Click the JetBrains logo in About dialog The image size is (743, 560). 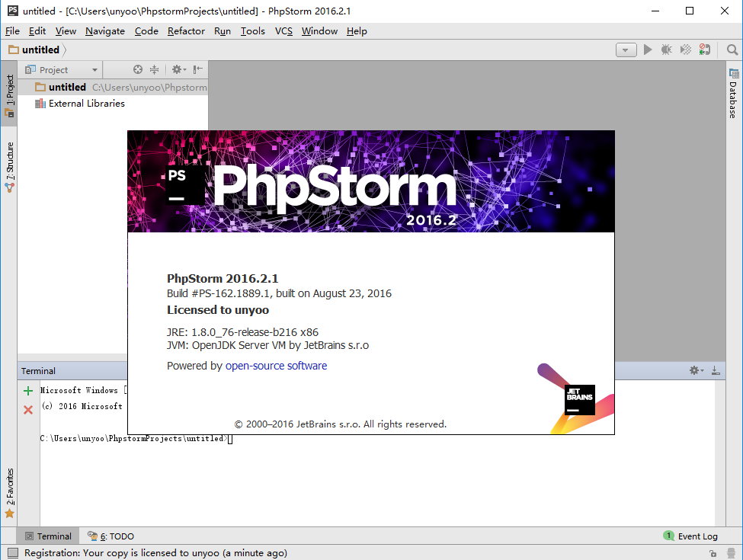tap(579, 399)
